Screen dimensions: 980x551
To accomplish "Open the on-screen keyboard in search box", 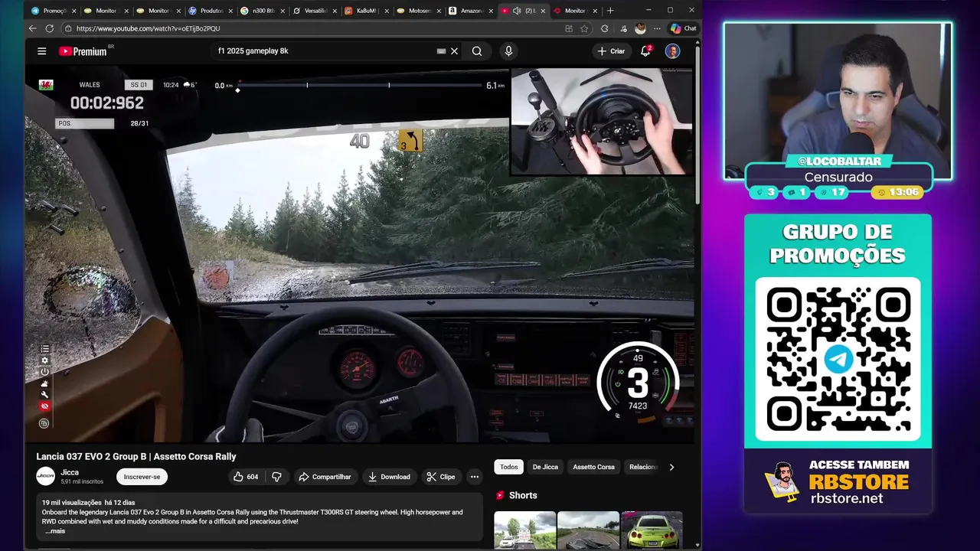I will pos(441,51).
